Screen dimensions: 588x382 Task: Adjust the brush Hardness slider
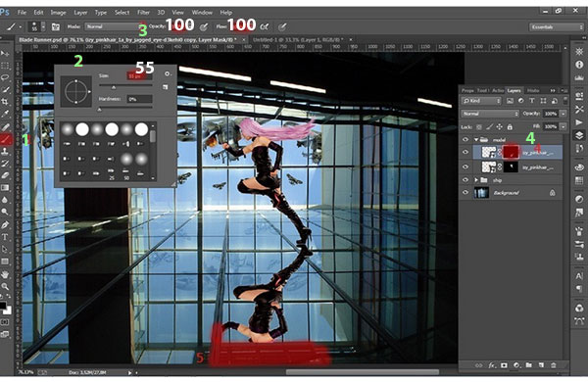coord(99,110)
